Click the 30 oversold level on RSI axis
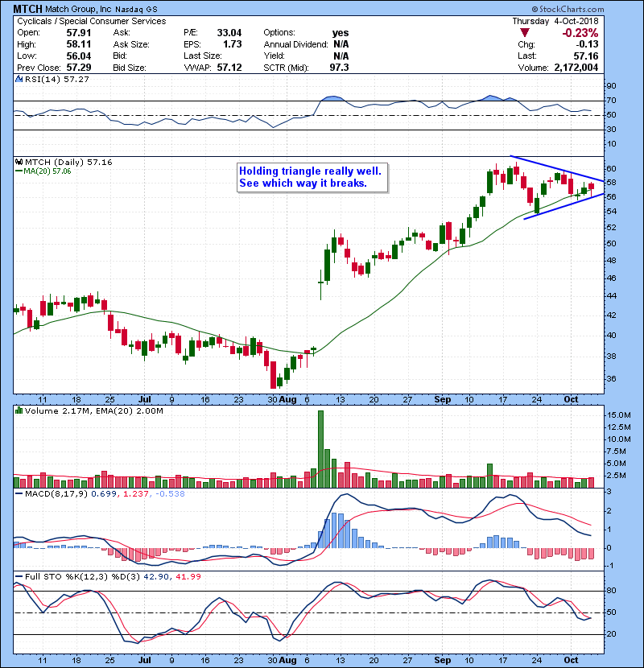The height and width of the screenshot is (668, 644). coord(611,129)
